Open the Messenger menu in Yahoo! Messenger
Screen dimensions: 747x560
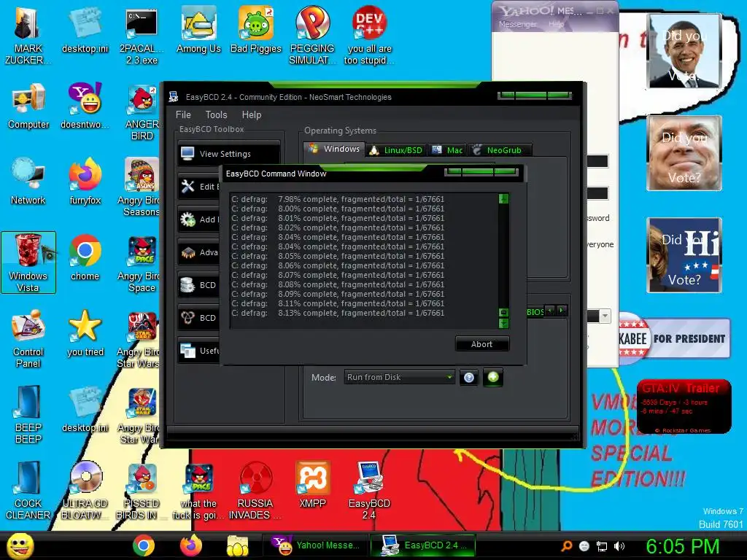517,24
